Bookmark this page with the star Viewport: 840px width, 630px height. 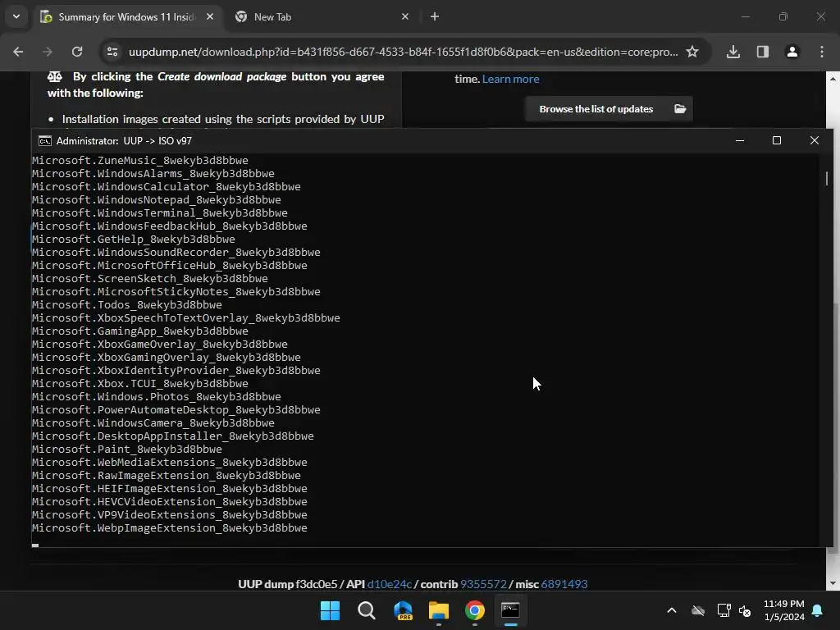692,52
